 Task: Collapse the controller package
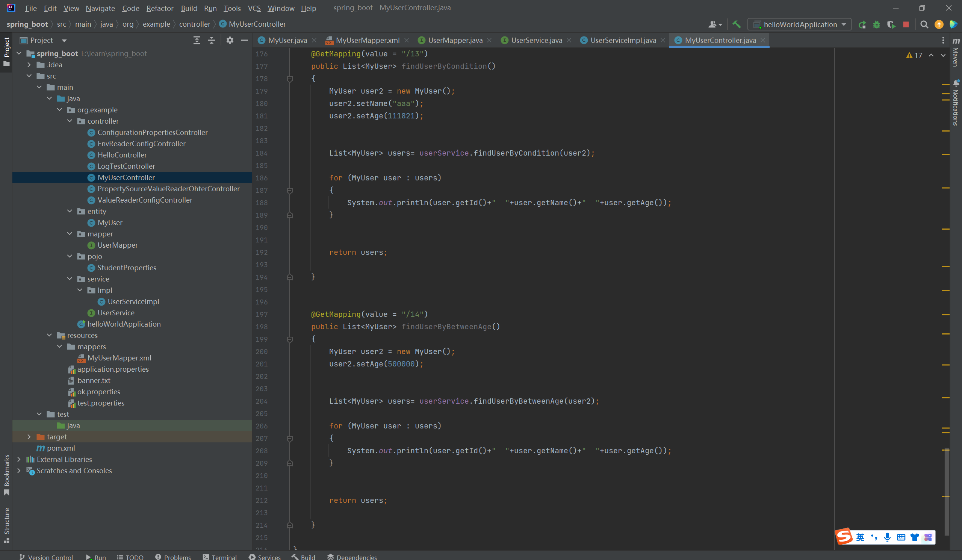point(70,121)
